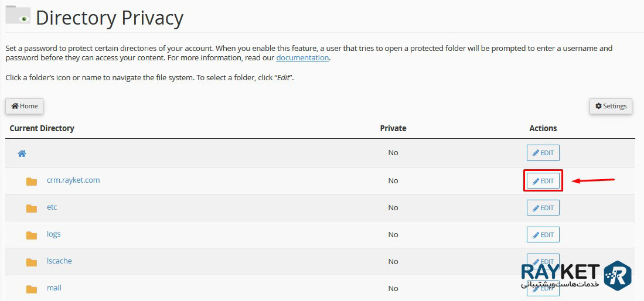Click the logs folder icon

pos(32,235)
